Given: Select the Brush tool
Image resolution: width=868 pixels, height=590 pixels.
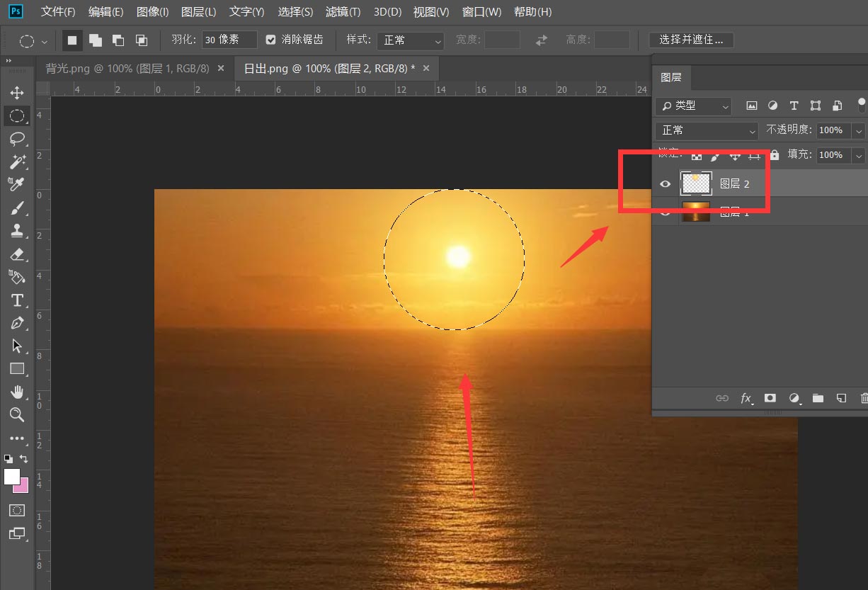Looking at the screenshot, I should (x=17, y=208).
